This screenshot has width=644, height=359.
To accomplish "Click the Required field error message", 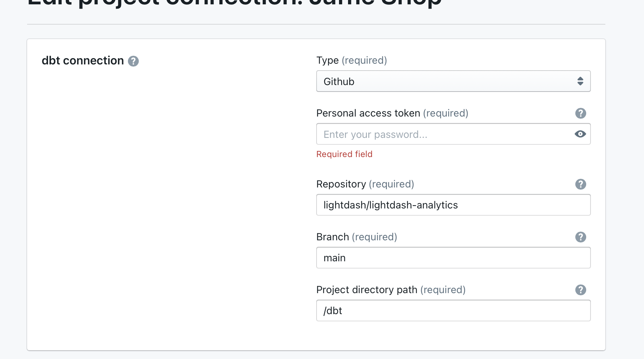I will point(344,154).
